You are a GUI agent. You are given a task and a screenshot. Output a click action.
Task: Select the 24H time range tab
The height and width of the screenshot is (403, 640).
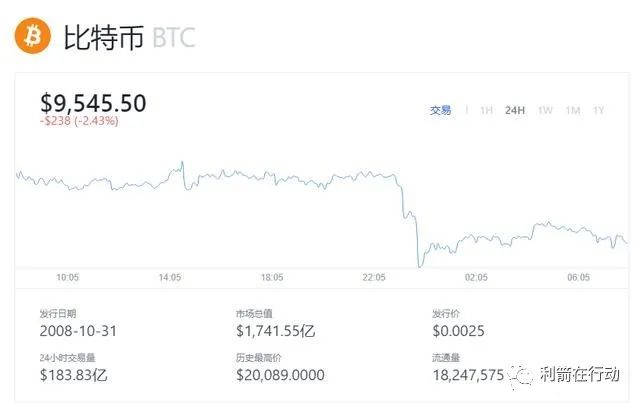tap(515, 110)
